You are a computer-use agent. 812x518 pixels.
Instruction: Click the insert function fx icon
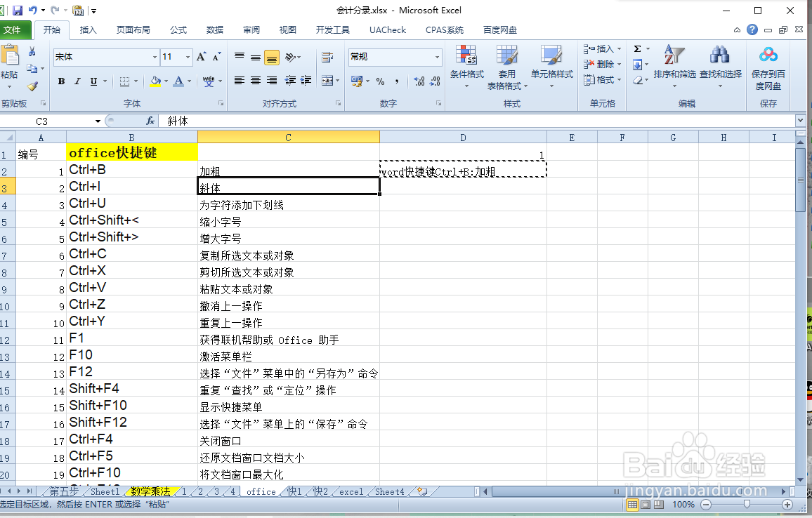tap(150, 121)
